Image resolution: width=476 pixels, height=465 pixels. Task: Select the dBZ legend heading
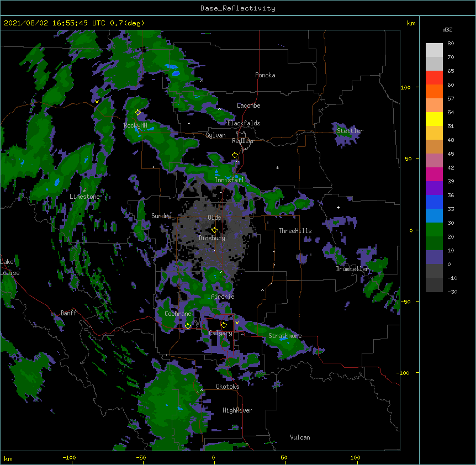(447, 30)
